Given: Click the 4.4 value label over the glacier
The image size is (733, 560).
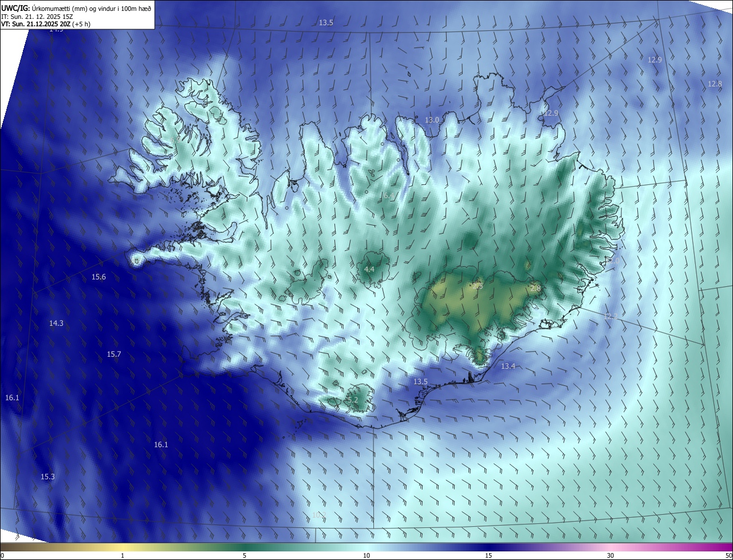Looking at the screenshot, I should click(x=369, y=269).
